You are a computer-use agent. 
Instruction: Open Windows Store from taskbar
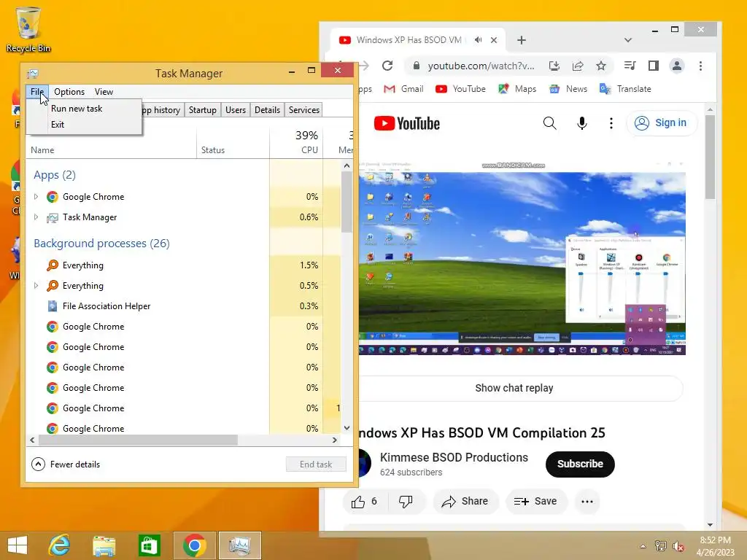(149, 545)
